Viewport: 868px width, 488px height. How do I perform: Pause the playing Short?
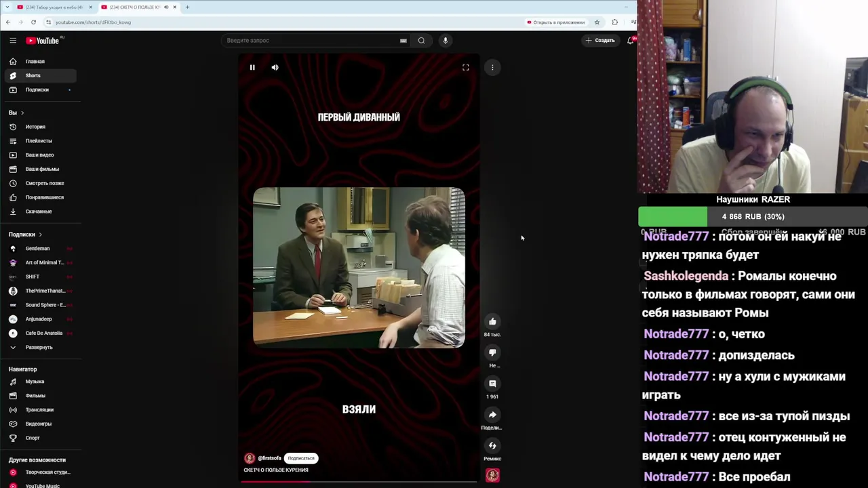252,67
